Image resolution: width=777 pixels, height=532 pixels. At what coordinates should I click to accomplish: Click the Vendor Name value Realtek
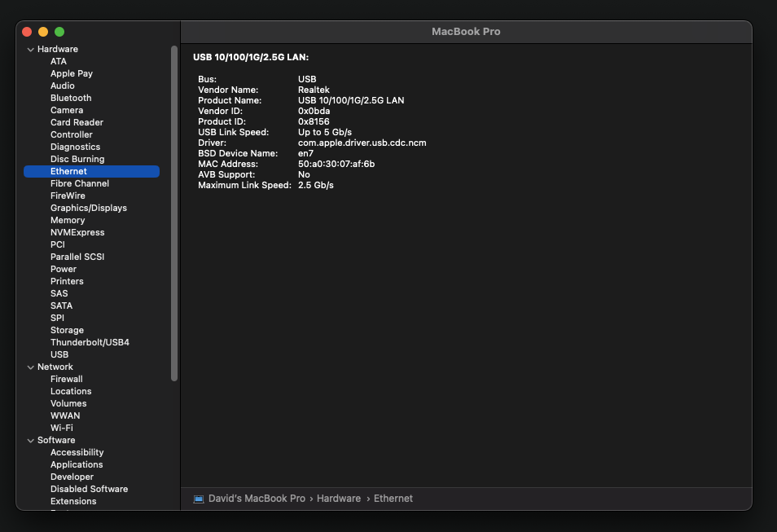click(x=314, y=90)
